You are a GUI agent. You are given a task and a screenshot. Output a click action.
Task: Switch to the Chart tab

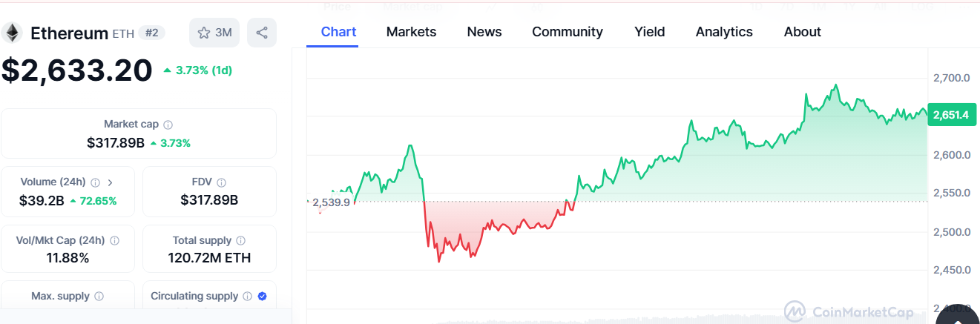coord(338,32)
